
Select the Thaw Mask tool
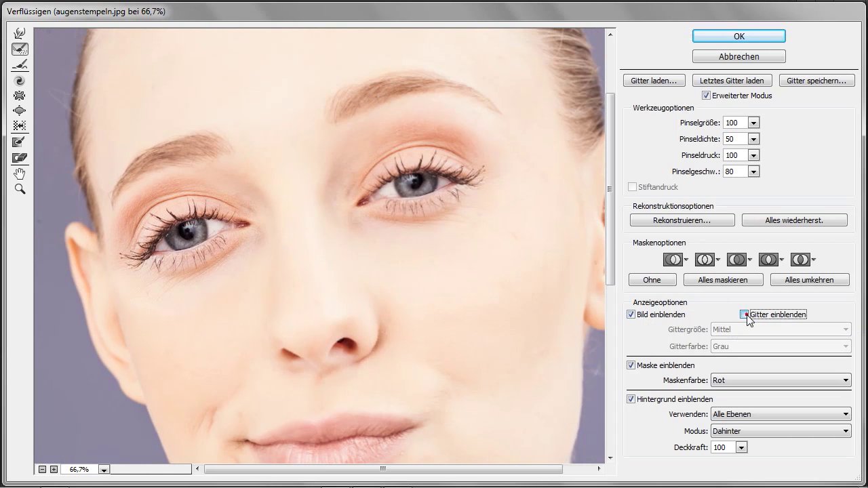[20, 158]
